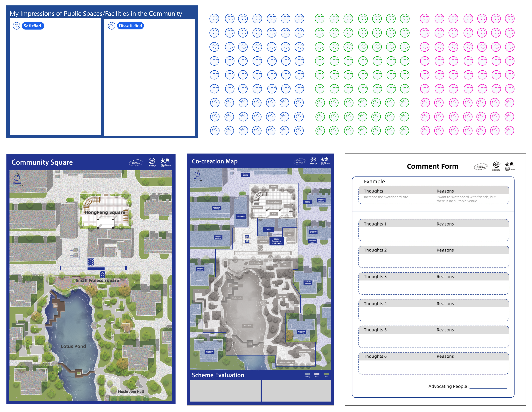Click the blue Dissatisfied pill label
The height and width of the screenshot is (412, 532).
point(130,26)
